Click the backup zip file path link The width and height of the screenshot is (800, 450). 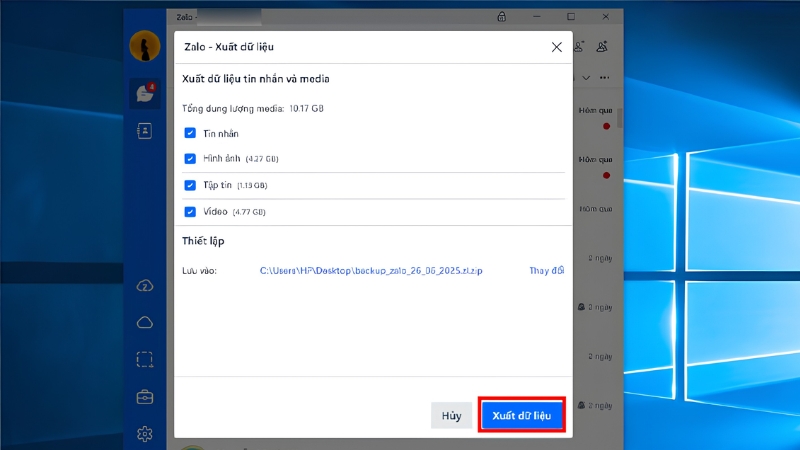pos(371,271)
